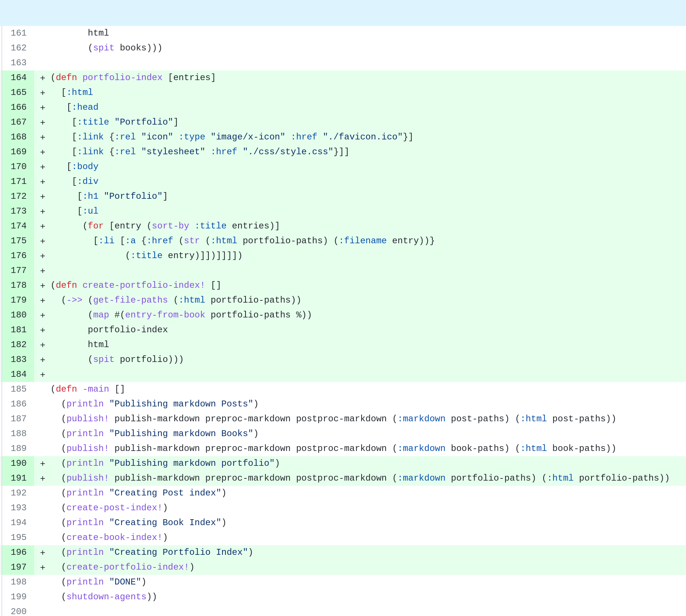The width and height of the screenshot is (686, 616).
Task: Click the "DONE" string on line 198
Action: pos(125,582)
